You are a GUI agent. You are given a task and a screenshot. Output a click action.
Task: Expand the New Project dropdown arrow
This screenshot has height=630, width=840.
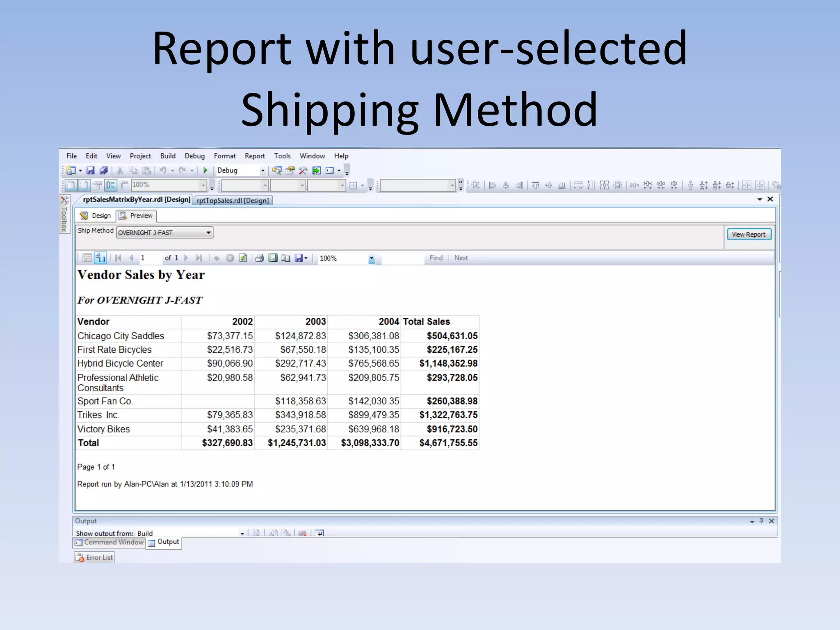[80, 171]
